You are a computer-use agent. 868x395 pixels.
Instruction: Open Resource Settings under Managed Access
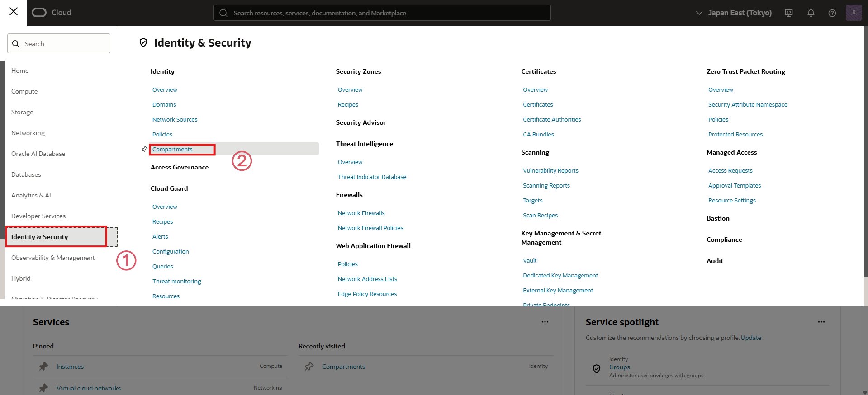pyautogui.click(x=732, y=200)
